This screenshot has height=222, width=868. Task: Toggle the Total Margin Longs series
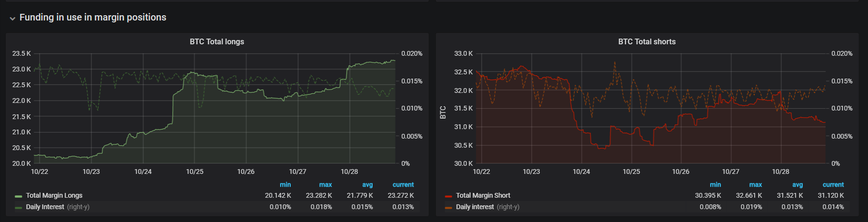tap(54, 195)
